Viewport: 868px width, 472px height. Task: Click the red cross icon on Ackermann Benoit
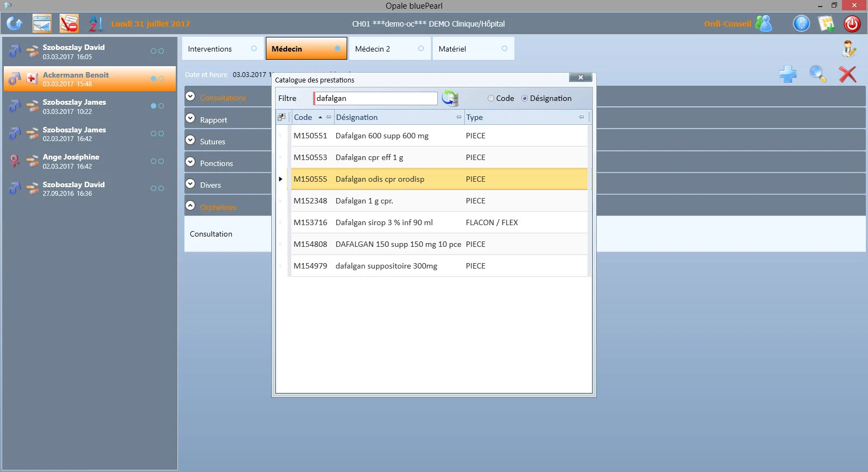(32, 79)
